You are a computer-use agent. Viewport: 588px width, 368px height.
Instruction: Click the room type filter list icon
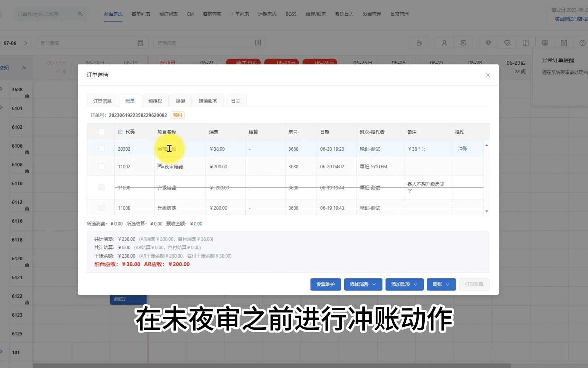(x=258, y=43)
